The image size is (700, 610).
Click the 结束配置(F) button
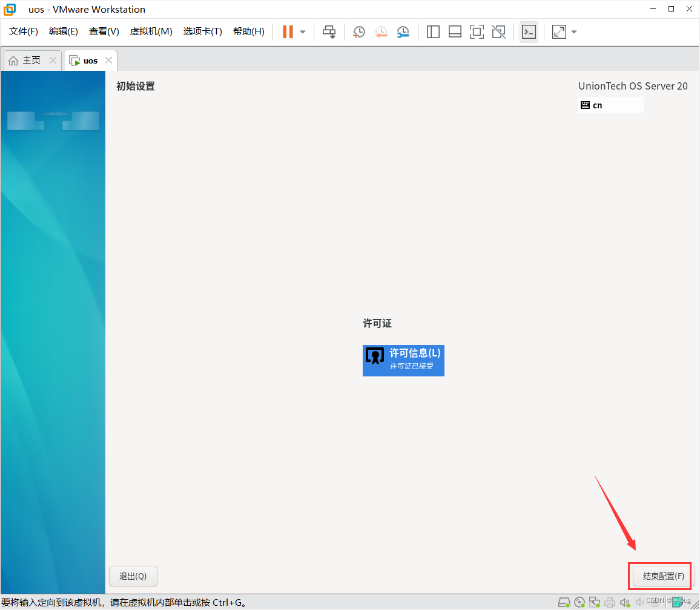(663, 576)
